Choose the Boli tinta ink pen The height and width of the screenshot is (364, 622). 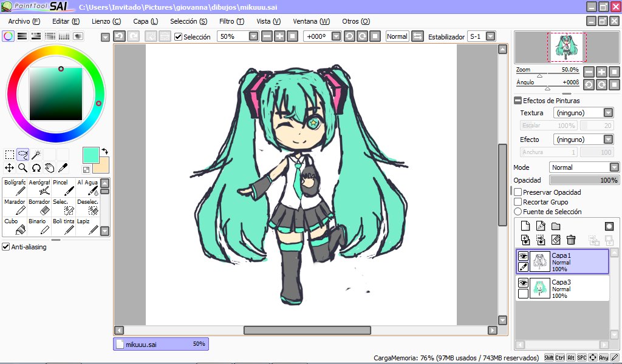[x=63, y=226]
